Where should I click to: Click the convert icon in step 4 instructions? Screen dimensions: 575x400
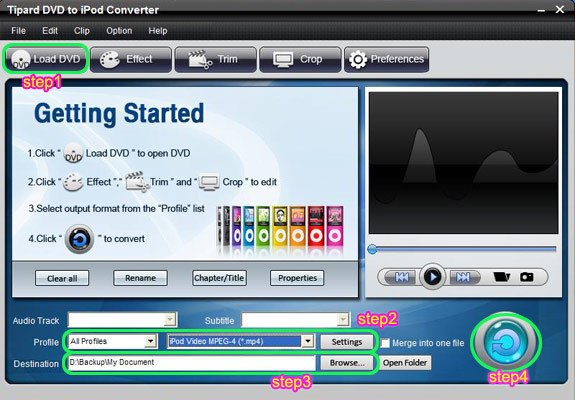(x=80, y=239)
